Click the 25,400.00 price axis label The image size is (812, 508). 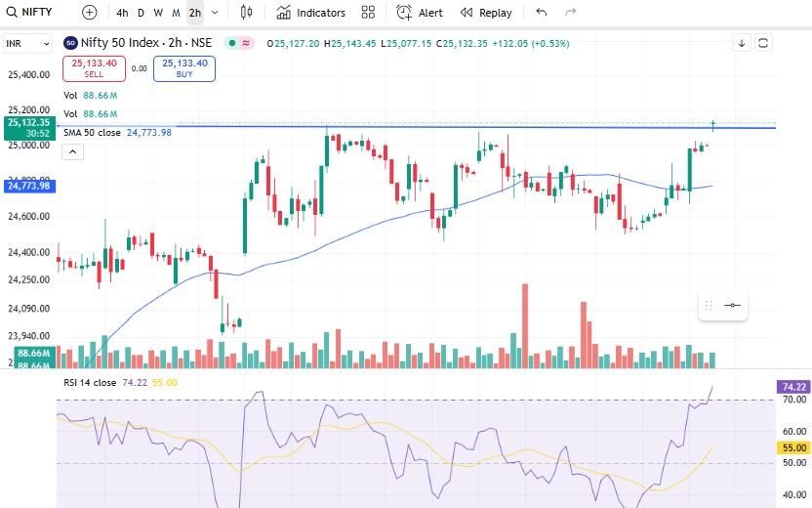29,74
